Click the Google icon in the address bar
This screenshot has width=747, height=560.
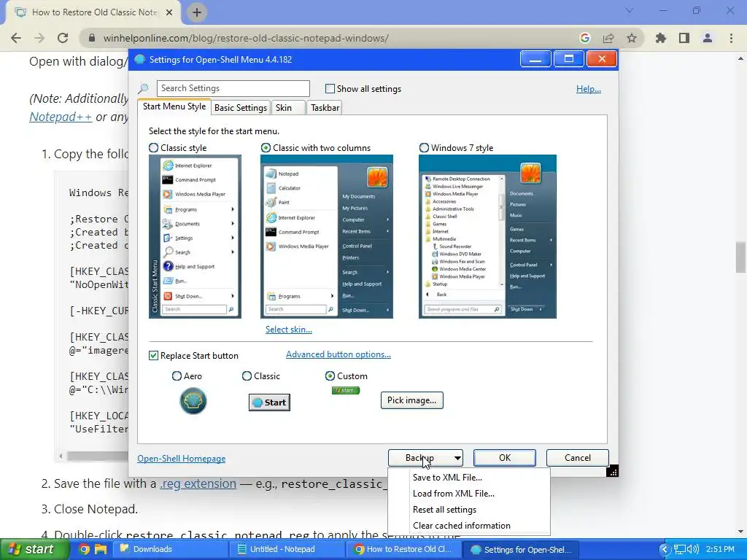click(x=585, y=38)
